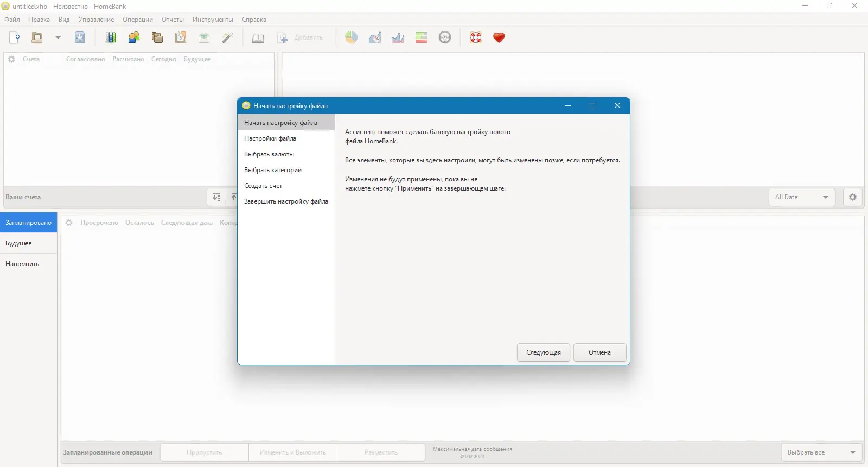Open the Файл menu
Screen dimensions: 868x467
pos(12,20)
